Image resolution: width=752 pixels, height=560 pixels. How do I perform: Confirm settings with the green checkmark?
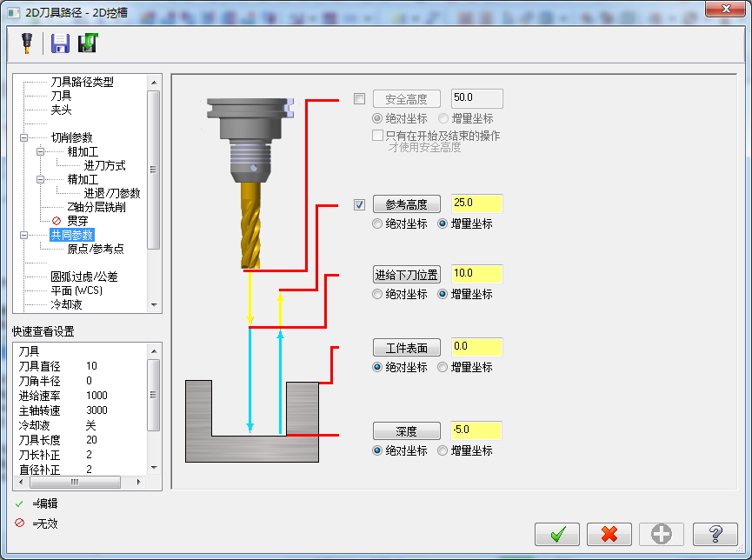click(557, 534)
